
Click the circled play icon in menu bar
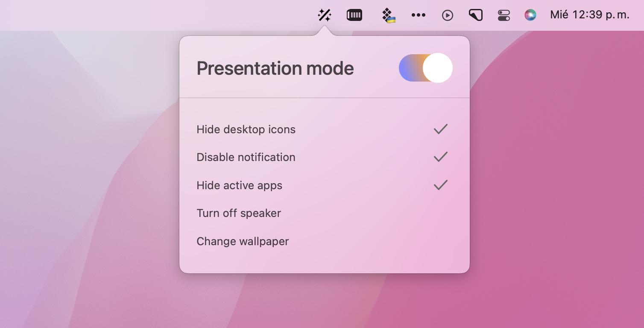point(447,15)
